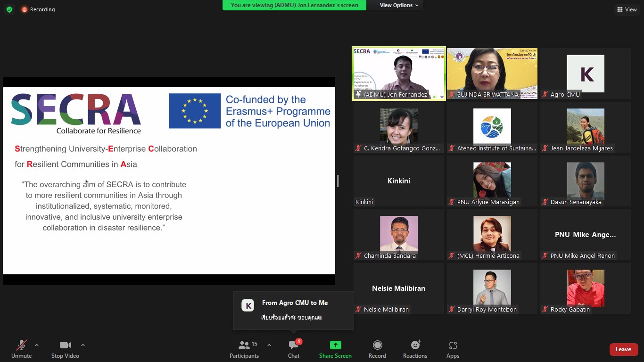The height and width of the screenshot is (362, 644).
Task: Click muted mic icon on Hermie Articona tile
Action: pos(452,256)
